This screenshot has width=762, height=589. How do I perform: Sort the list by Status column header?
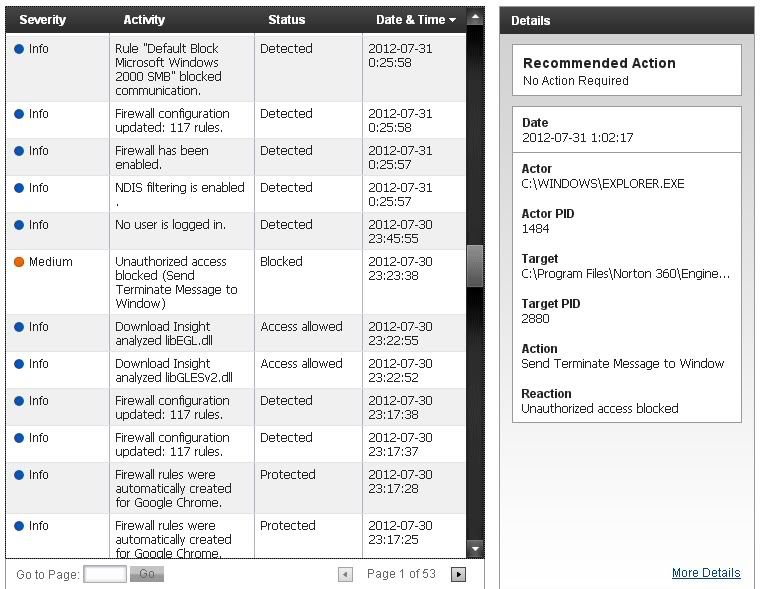point(287,20)
